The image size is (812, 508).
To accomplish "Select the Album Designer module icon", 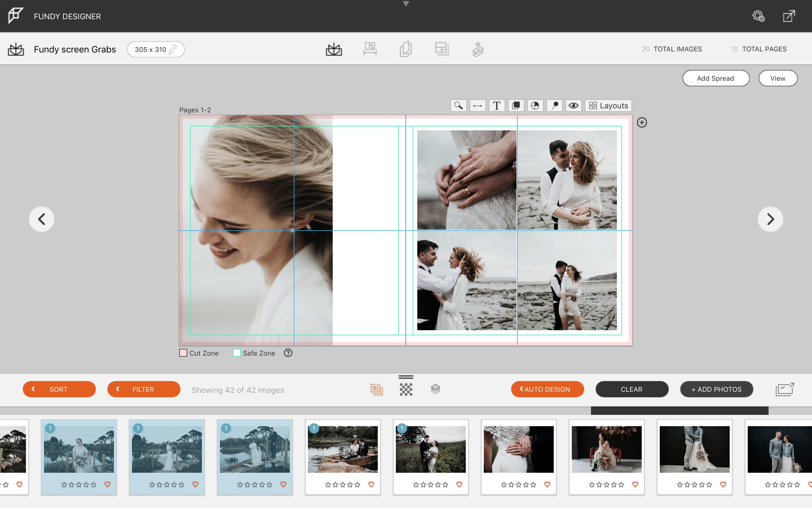I will pos(334,49).
